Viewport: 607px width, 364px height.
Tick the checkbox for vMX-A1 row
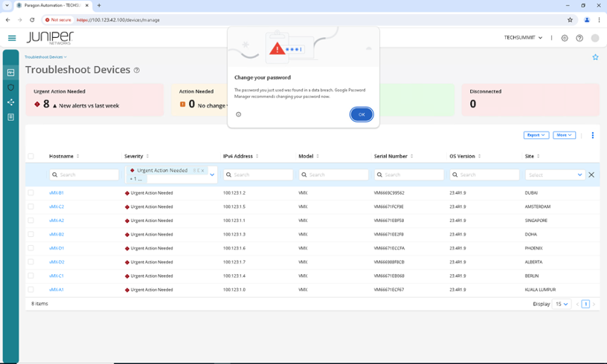[30, 290]
